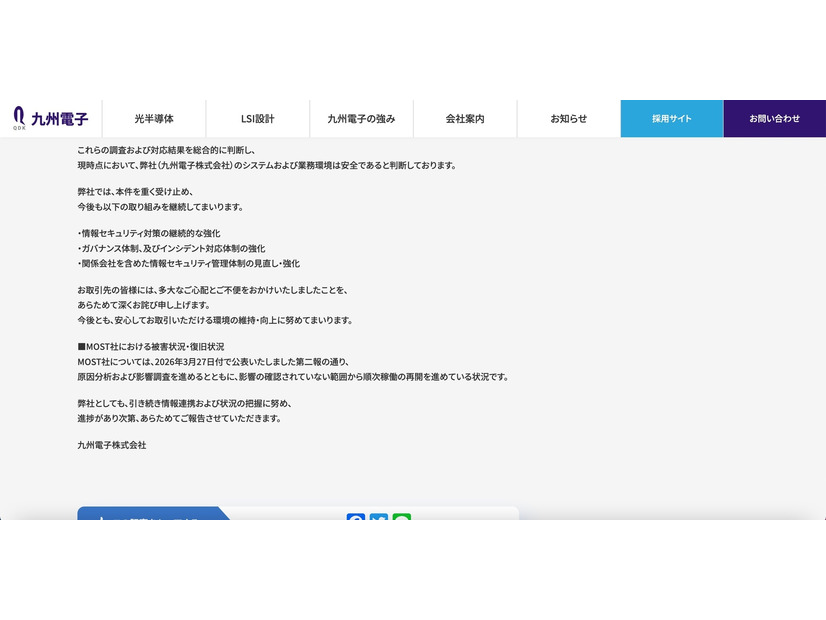This screenshot has width=826, height=620.
Task: Open the お知らせ news section
Action: [x=567, y=118]
